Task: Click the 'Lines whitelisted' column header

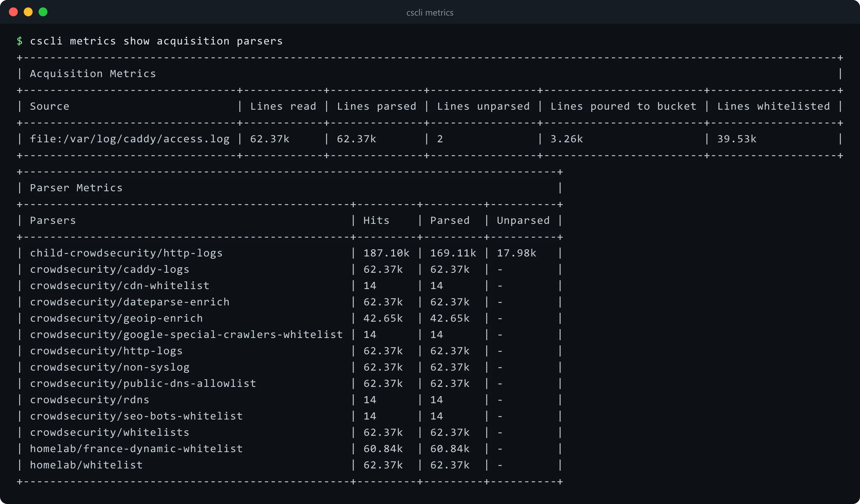Action: 774,106
